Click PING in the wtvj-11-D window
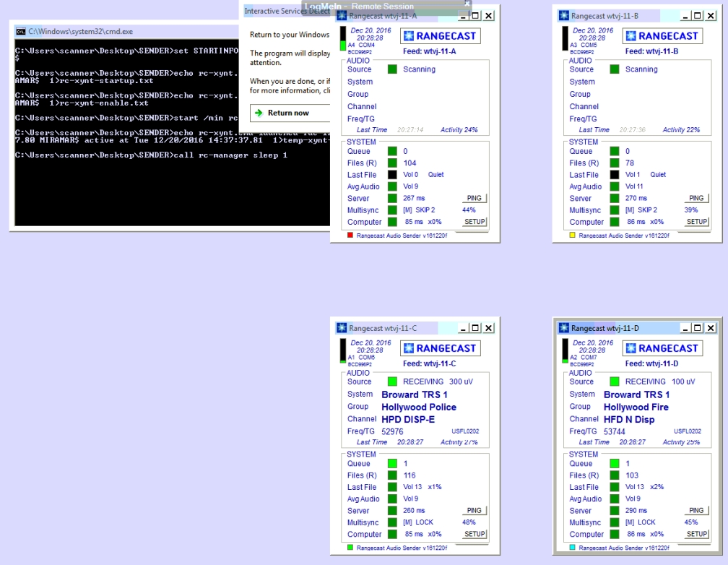728x565 pixels. click(x=696, y=510)
